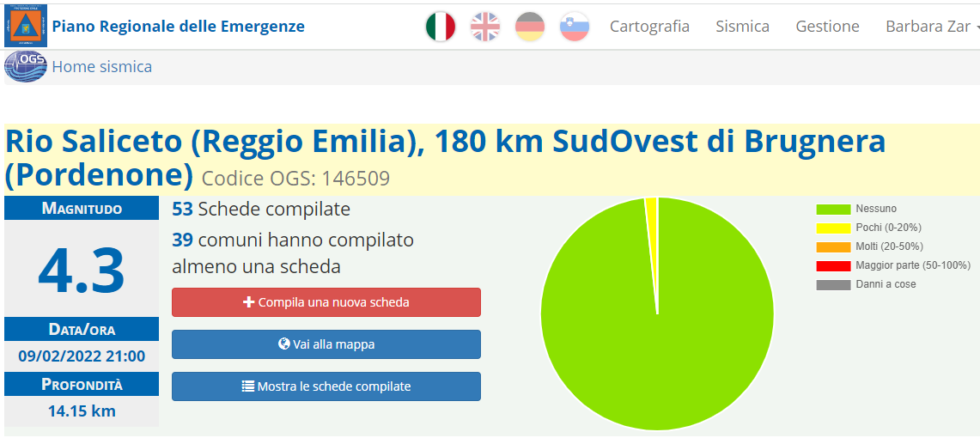
Task: Toggle the green Nessuno legend swatch
Action: point(833,209)
